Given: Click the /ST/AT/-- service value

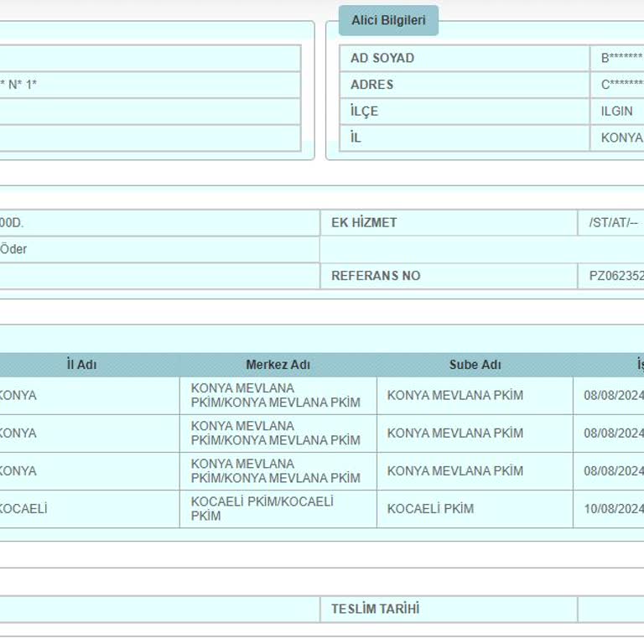Looking at the screenshot, I should 613,222.
